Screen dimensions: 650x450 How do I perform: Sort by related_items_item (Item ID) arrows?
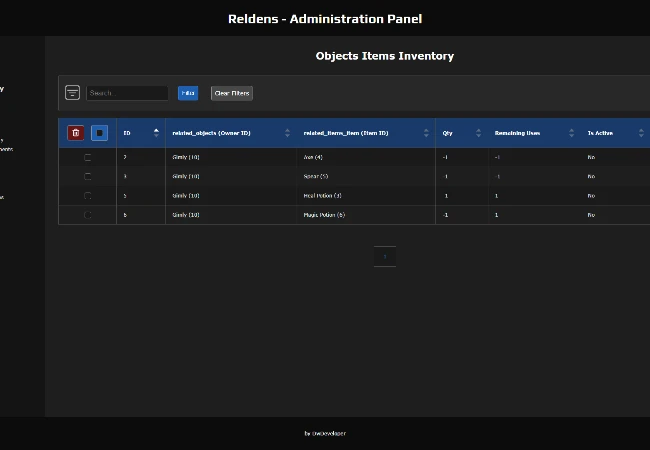(426, 133)
